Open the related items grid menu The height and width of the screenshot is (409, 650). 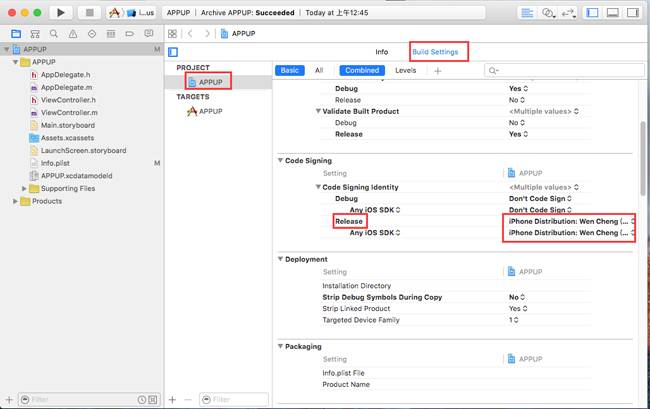[x=172, y=34]
